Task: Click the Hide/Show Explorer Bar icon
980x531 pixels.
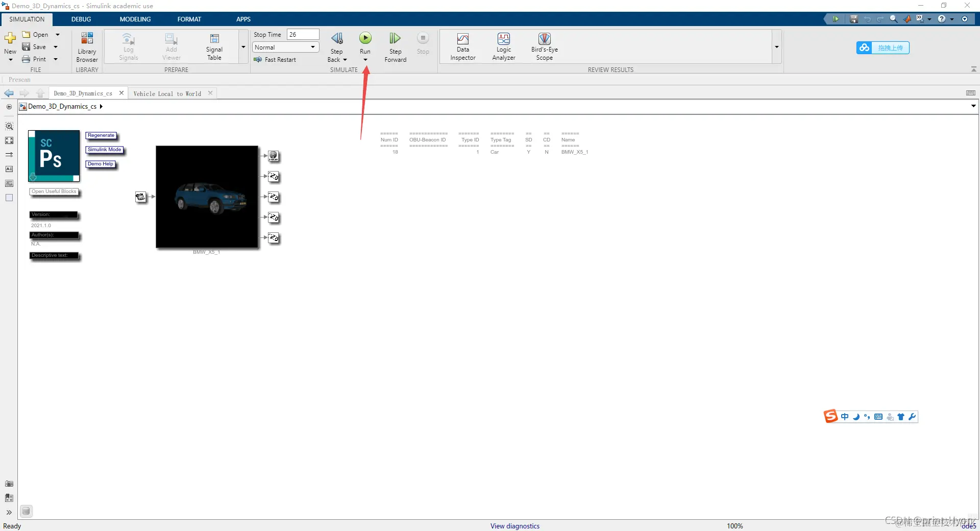Action: click(x=9, y=107)
